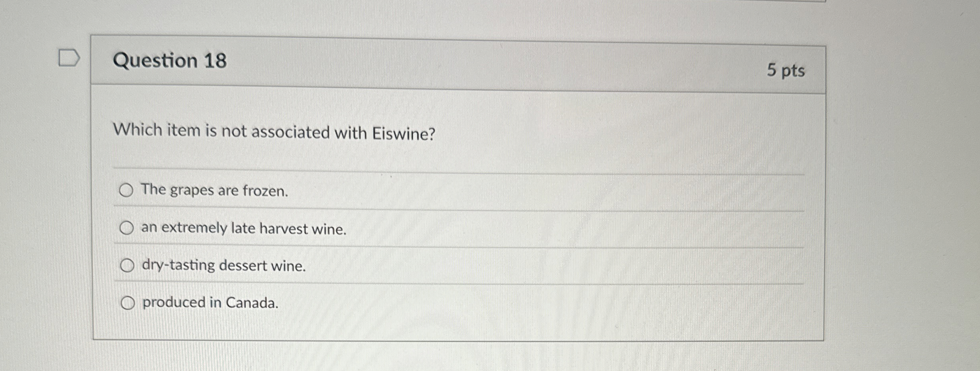Select 'produced in Canada.' as your answer
The image size is (980, 371).
(128, 303)
